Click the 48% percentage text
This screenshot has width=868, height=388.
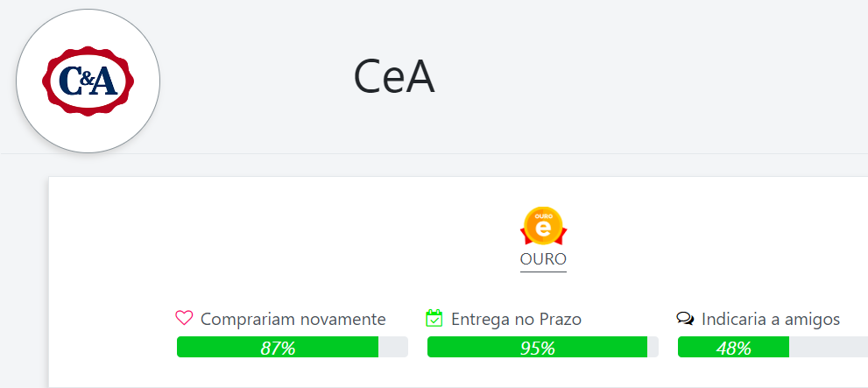(733, 348)
